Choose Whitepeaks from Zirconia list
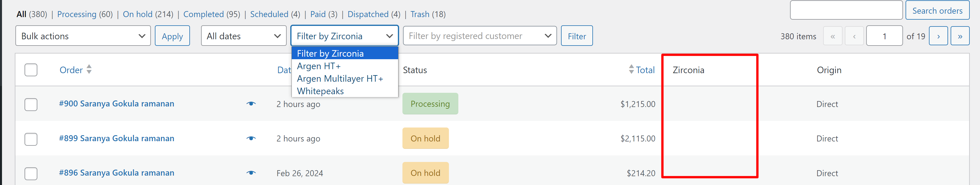This screenshot has width=980, height=185. click(320, 91)
